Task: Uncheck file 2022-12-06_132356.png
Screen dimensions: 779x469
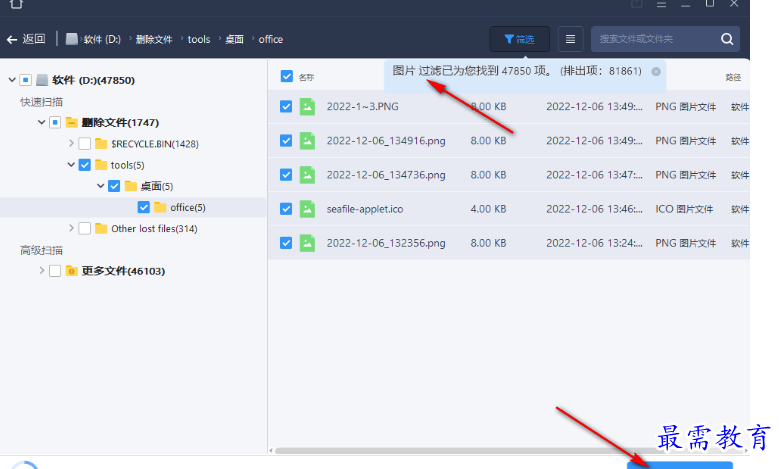Action: (x=286, y=243)
